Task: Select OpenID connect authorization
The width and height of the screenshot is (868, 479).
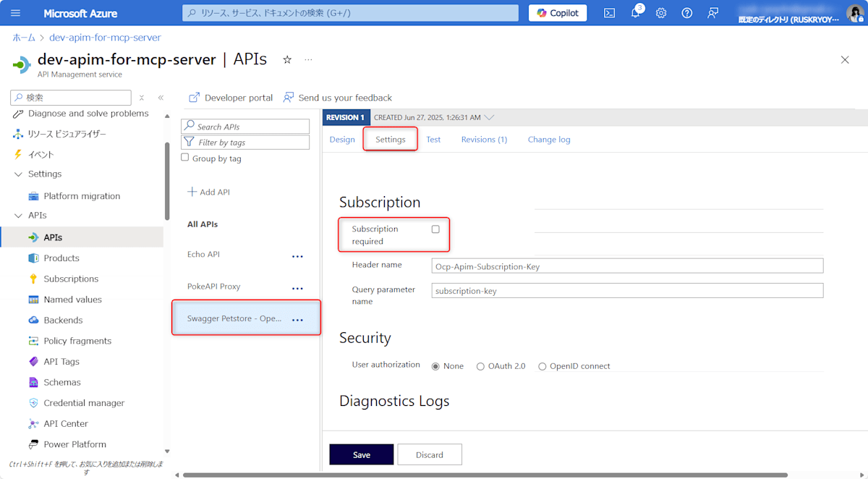Action: pos(542,366)
